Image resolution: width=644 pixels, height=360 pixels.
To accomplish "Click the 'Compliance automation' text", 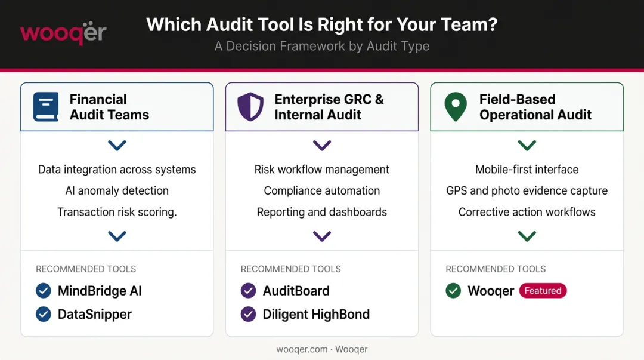I will 322,191.
